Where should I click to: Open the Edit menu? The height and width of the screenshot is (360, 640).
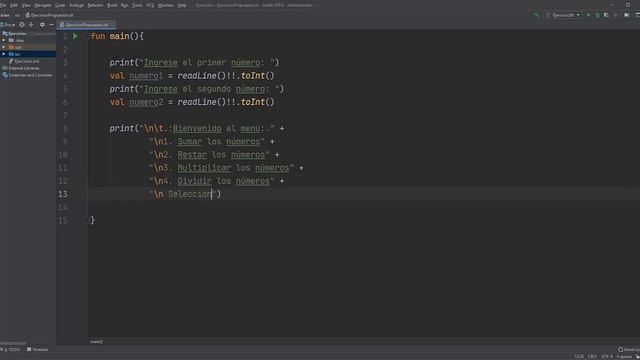[14, 5]
